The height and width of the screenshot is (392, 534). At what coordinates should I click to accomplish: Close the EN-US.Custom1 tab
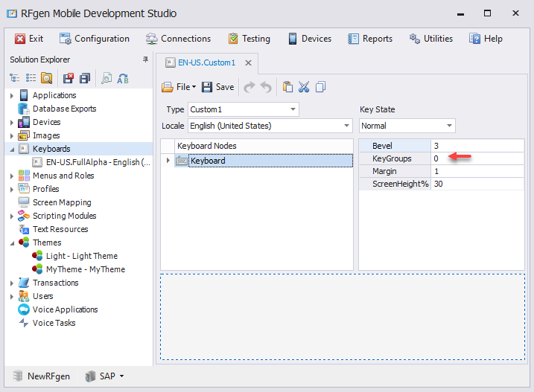(247, 63)
